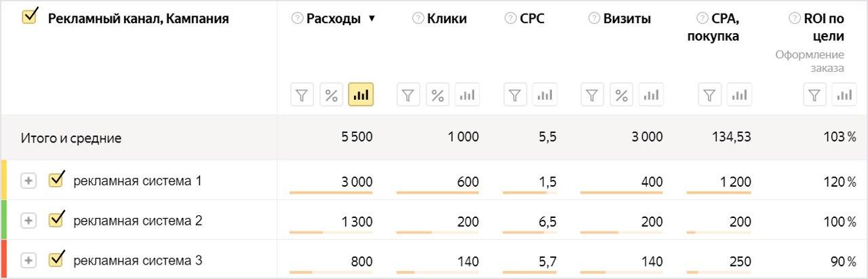Open filter under Визиты column
This screenshot has height=279, width=868.
click(x=592, y=95)
